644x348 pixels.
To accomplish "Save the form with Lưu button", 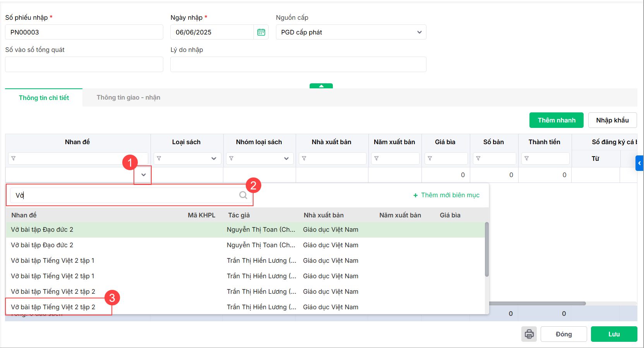I will (614, 334).
